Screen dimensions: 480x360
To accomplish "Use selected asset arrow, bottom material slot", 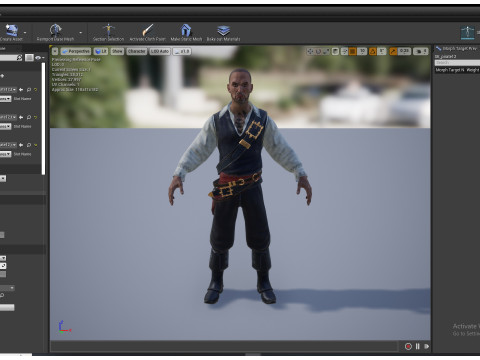I will coord(21,145).
